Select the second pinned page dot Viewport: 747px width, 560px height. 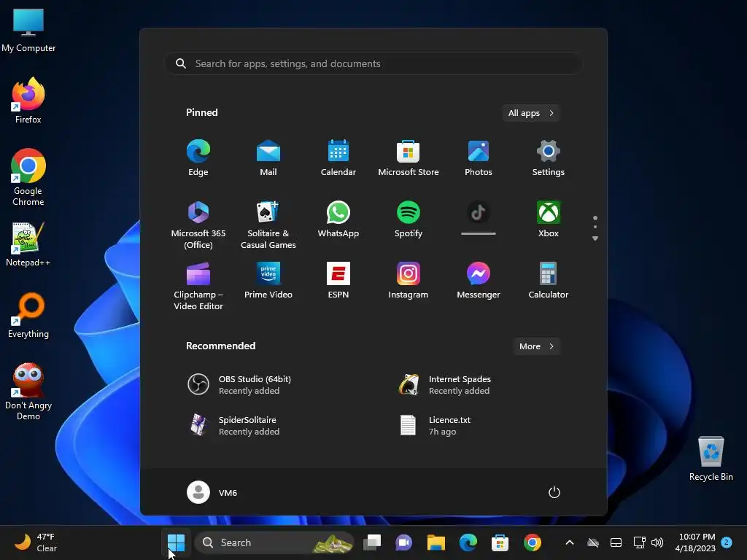pos(595,227)
